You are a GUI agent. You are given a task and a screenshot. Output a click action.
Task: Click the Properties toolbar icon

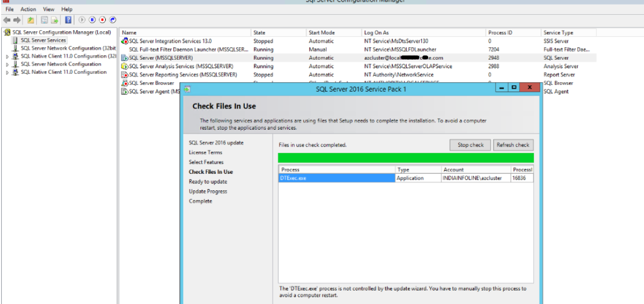(x=44, y=20)
